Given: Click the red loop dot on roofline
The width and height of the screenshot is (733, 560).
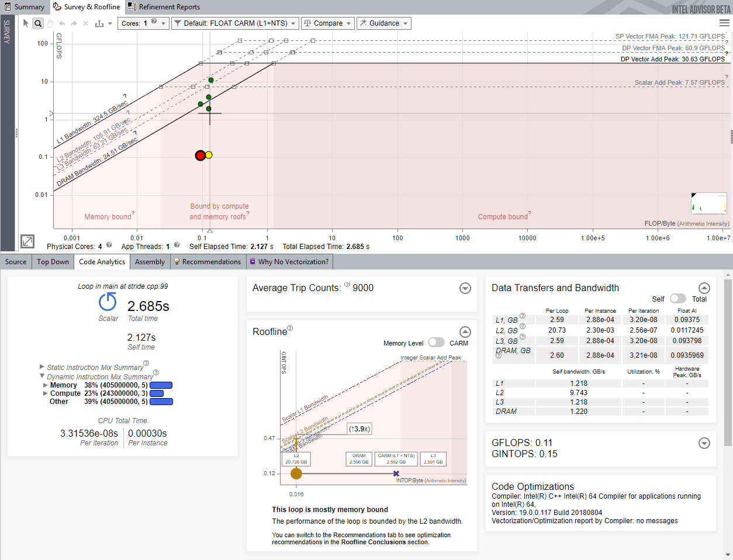Looking at the screenshot, I should click(200, 155).
